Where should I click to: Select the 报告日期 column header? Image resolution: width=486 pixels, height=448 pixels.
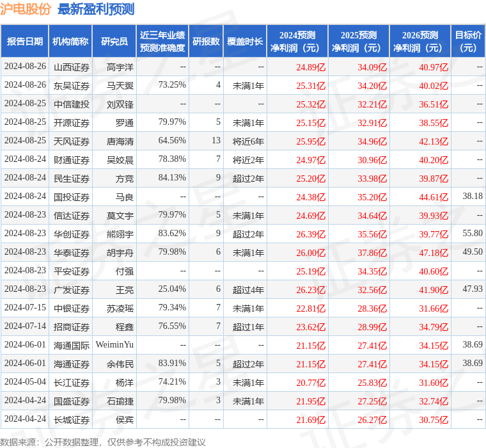point(25,41)
